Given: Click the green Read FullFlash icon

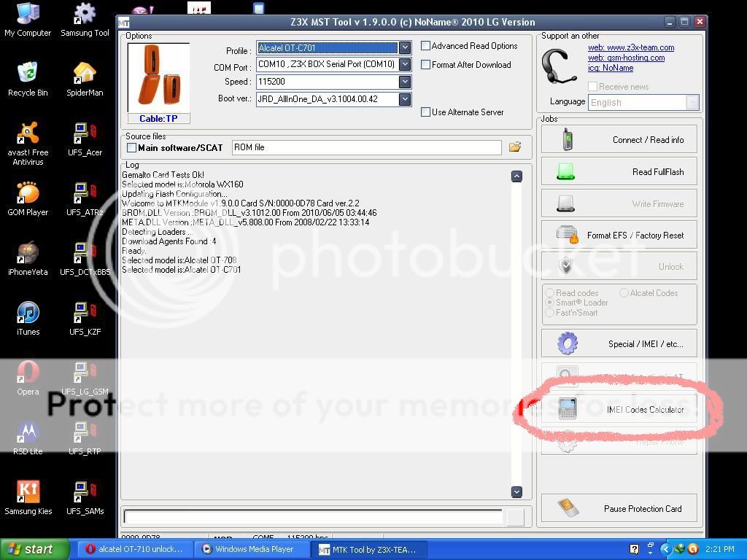Looking at the screenshot, I should click(566, 172).
